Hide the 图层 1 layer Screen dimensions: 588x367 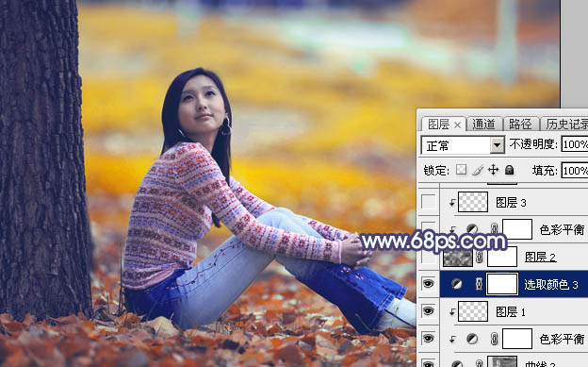[428, 311]
